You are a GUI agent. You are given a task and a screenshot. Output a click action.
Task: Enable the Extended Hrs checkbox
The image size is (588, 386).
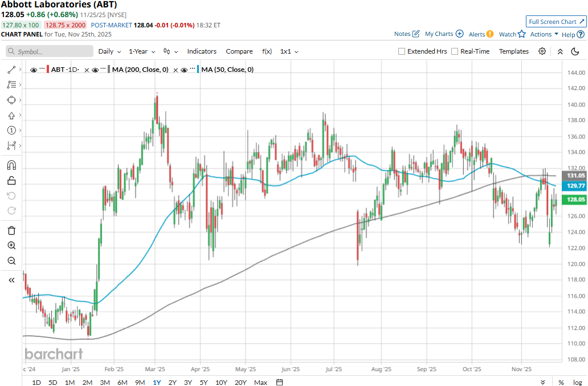[402, 51]
